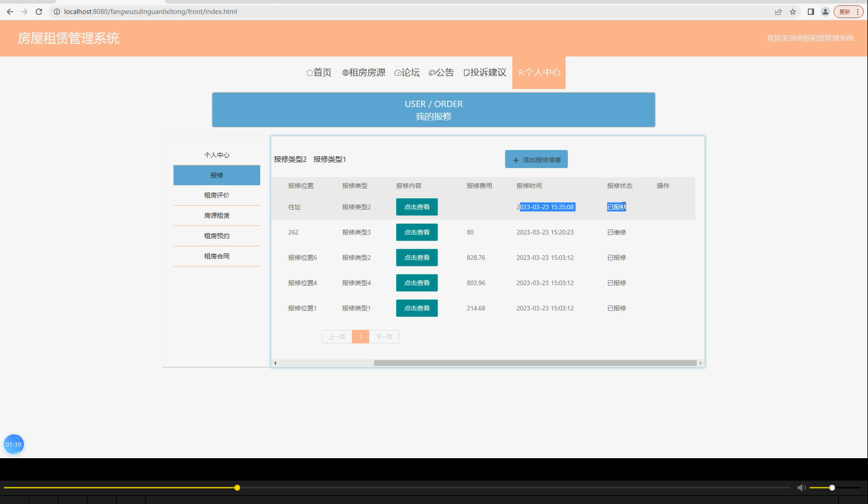Go to 首页 home tab
This screenshot has width=868, height=504.
pos(319,73)
